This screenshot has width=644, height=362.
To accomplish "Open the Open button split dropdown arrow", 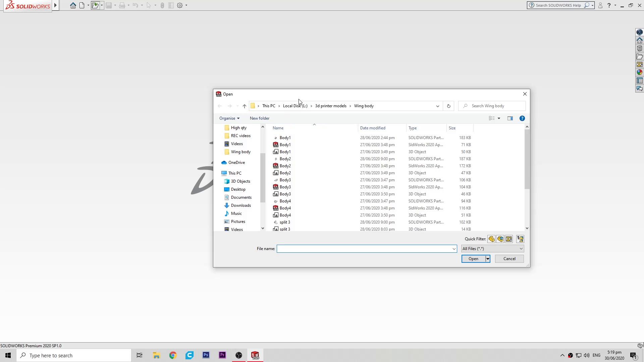I will tap(488, 259).
